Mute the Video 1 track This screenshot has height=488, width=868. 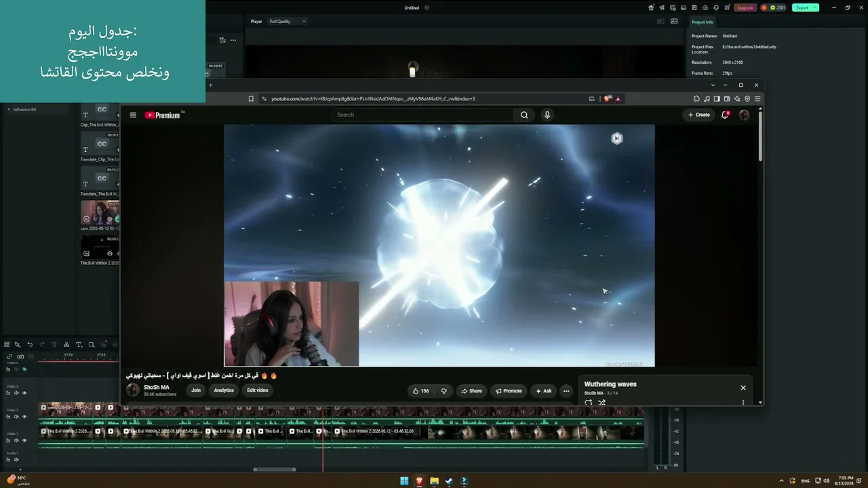[x=17, y=441]
